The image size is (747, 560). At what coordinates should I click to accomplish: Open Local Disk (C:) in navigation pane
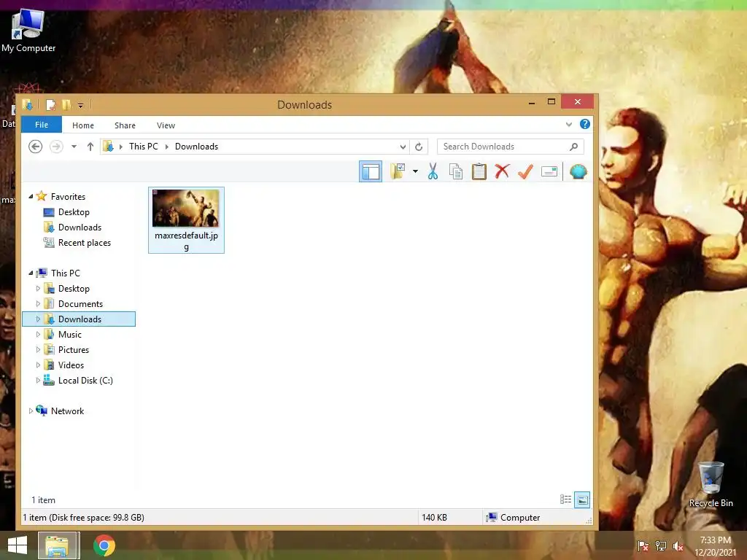point(85,381)
